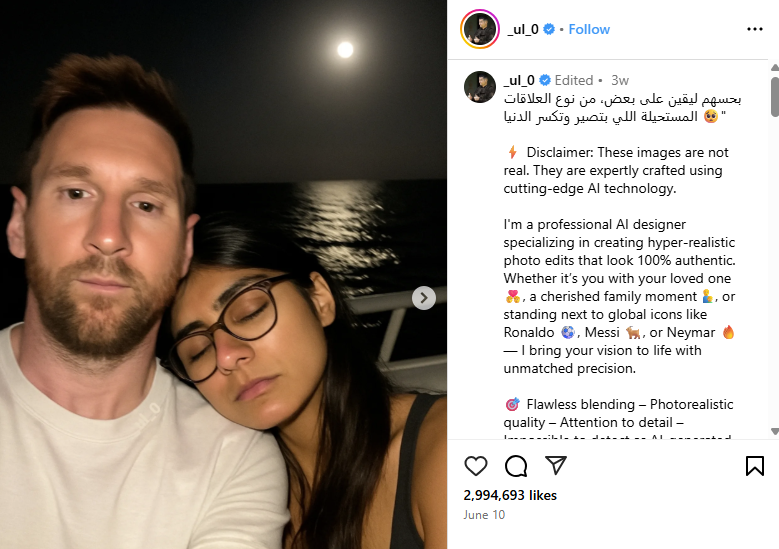Like the post with the heart icon
The height and width of the screenshot is (549, 779).
(x=475, y=466)
